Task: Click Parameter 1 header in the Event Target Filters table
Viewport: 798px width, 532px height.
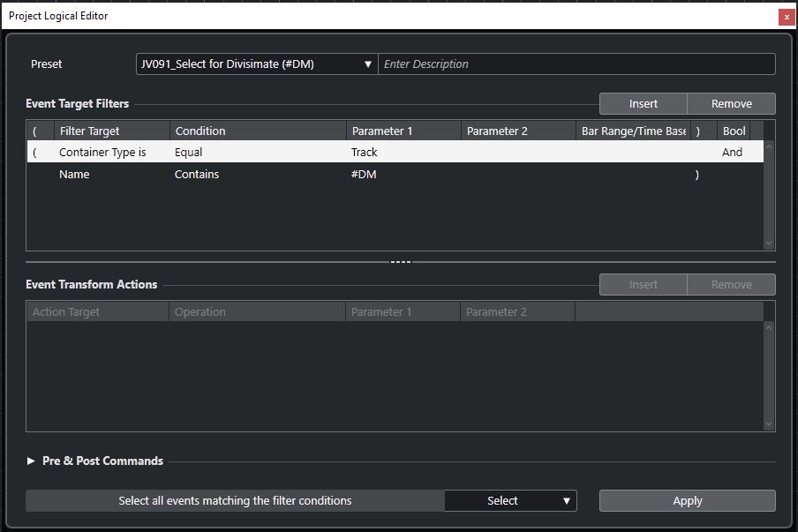Action: point(403,131)
